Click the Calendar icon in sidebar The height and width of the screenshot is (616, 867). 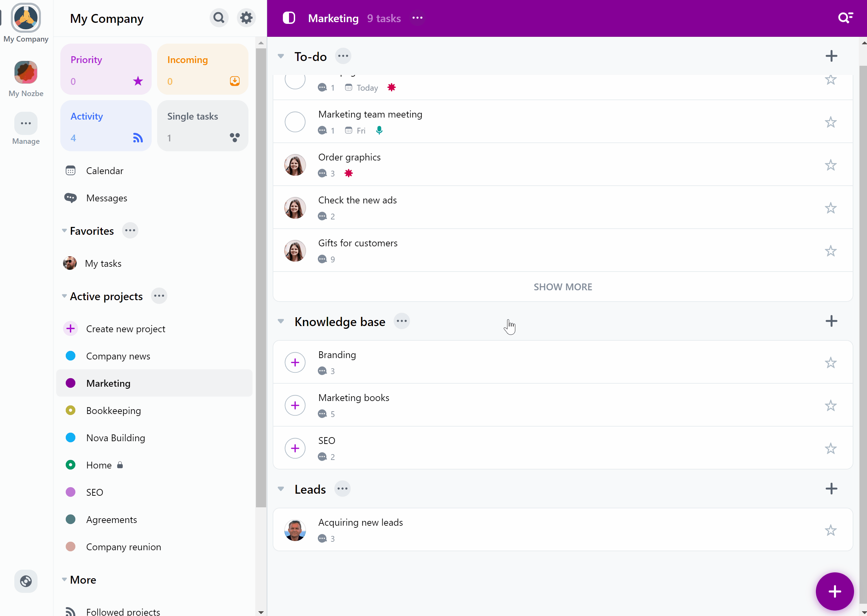point(71,171)
